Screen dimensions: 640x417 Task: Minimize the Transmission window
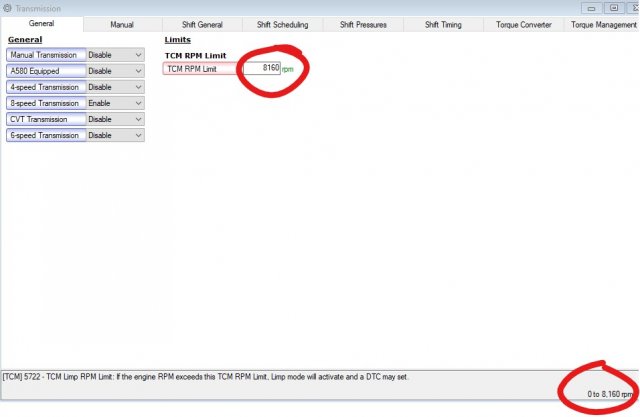click(591, 8)
